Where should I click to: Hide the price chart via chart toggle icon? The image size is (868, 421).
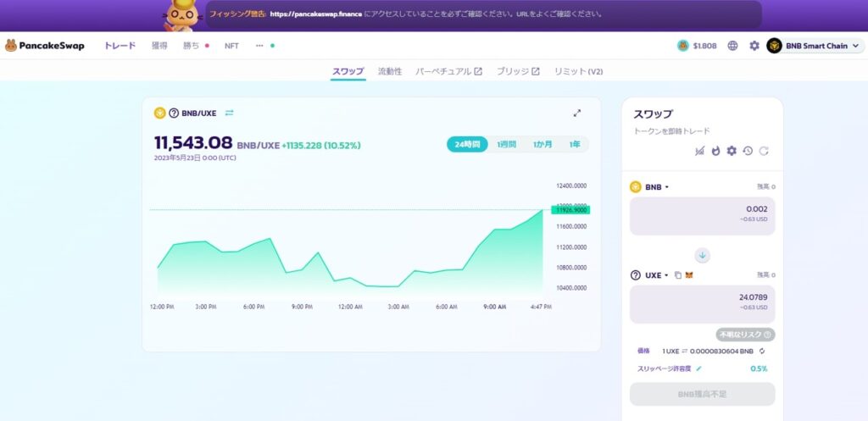[x=699, y=151]
